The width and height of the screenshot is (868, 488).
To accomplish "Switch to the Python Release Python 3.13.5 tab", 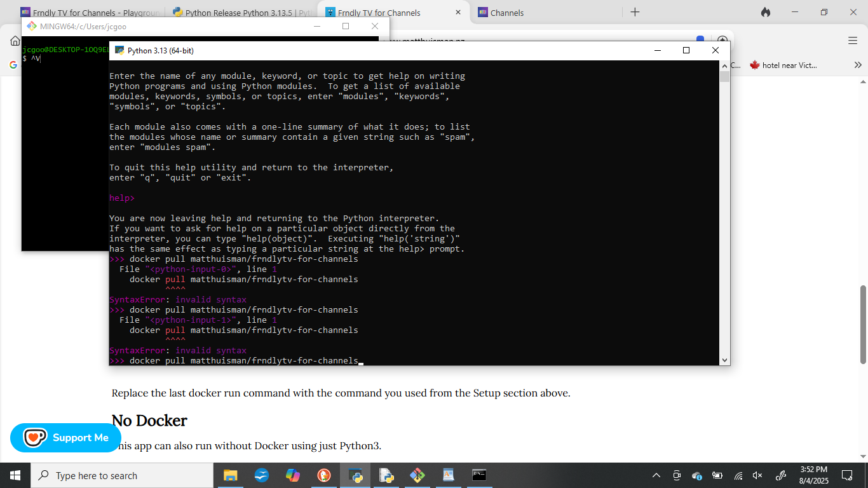I will point(241,13).
